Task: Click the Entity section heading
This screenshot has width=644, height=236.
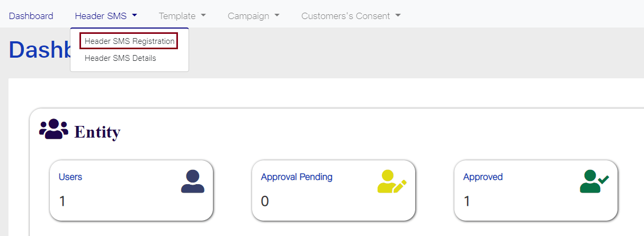Action: (x=97, y=131)
